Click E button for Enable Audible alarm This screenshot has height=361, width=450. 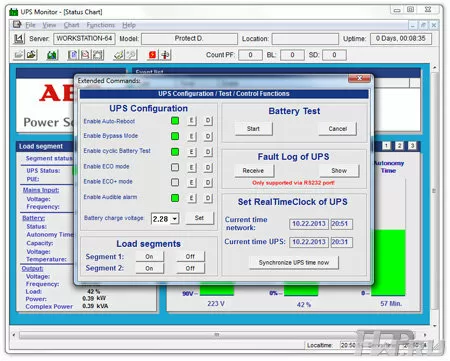191,198
